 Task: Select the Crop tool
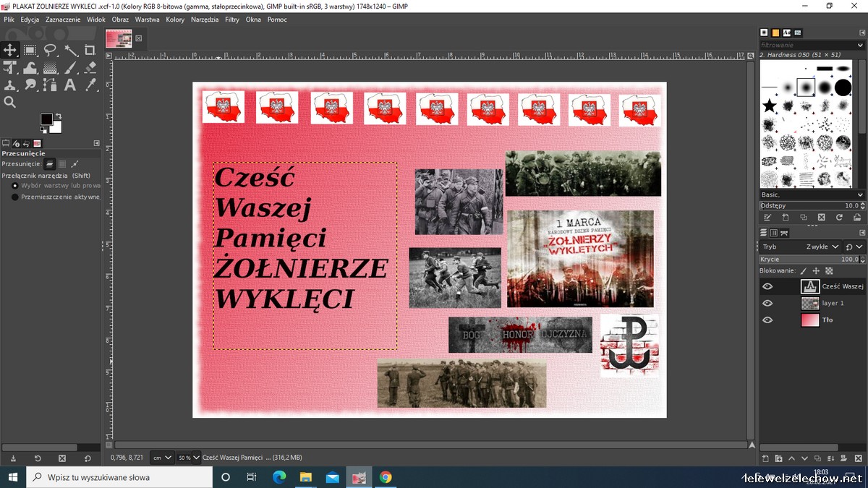pos(90,50)
